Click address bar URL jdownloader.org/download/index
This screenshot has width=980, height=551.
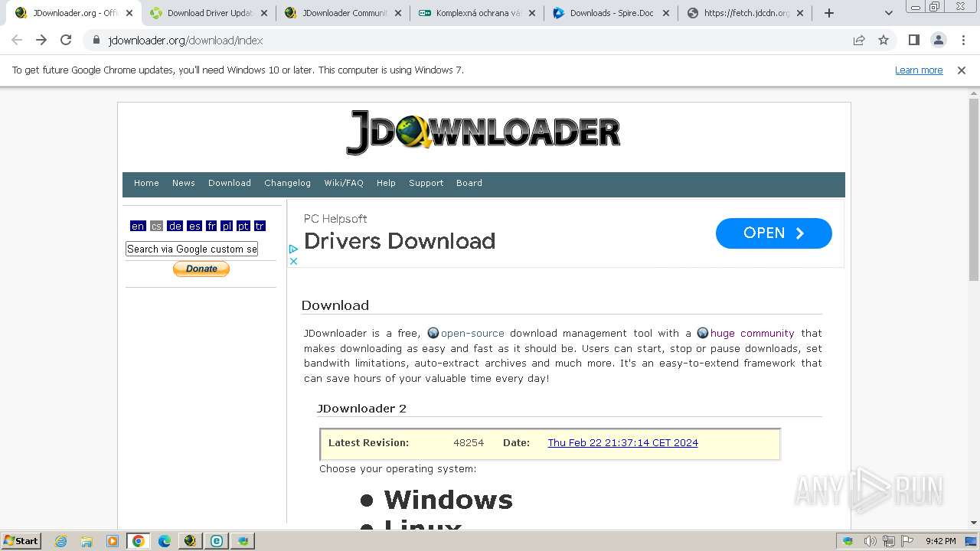185,40
